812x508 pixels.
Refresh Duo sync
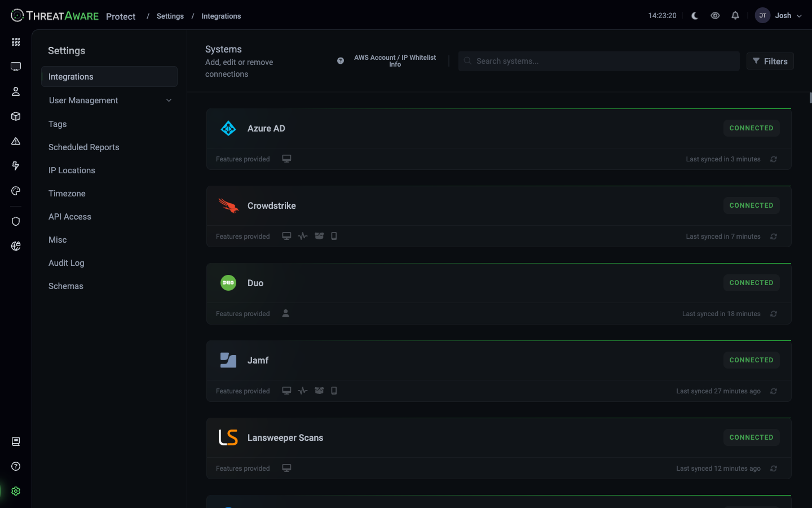pos(774,314)
